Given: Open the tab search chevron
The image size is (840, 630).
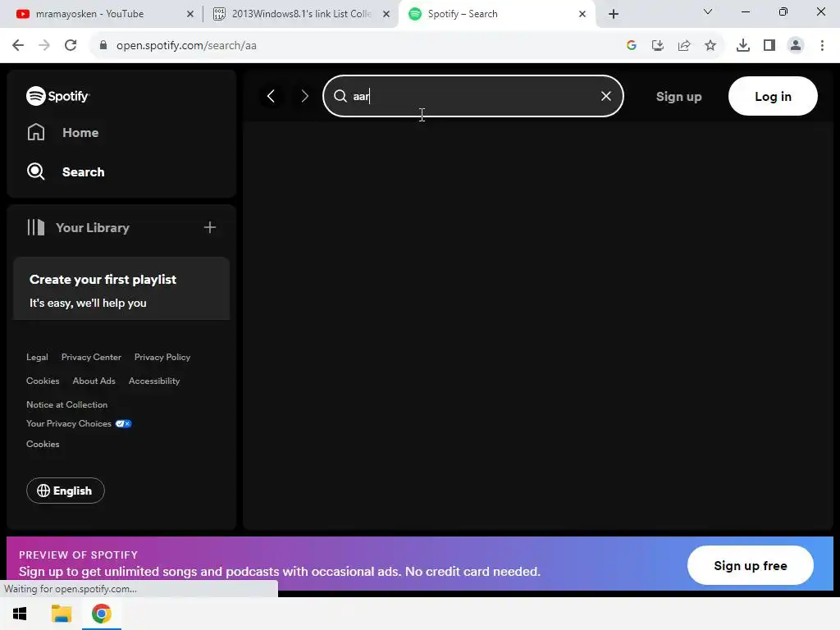Looking at the screenshot, I should click(708, 11).
